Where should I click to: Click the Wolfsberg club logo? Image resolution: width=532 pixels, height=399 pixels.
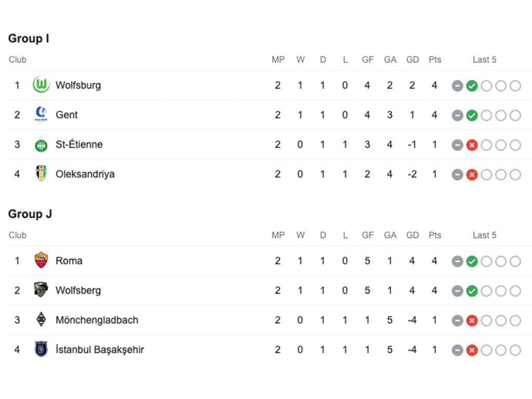click(x=41, y=290)
